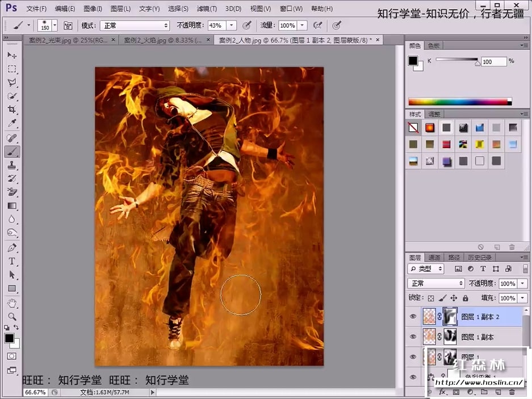The width and height of the screenshot is (532, 399).
Task: Switch to the 色板 tab
Action: (434, 45)
